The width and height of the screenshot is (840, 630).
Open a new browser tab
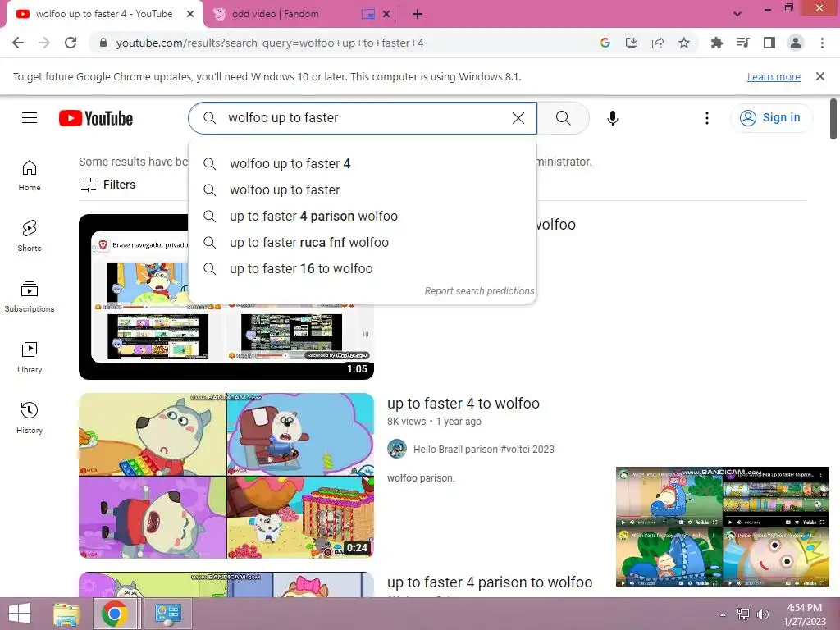pos(418,15)
